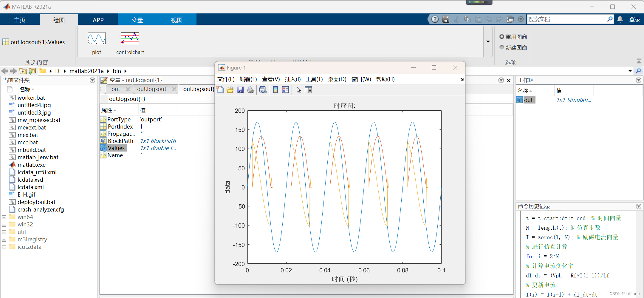The width and height of the screenshot is (644, 298).
Task: Switch to the 变量 (Variable) ribbon tab
Action: pos(137,20)
